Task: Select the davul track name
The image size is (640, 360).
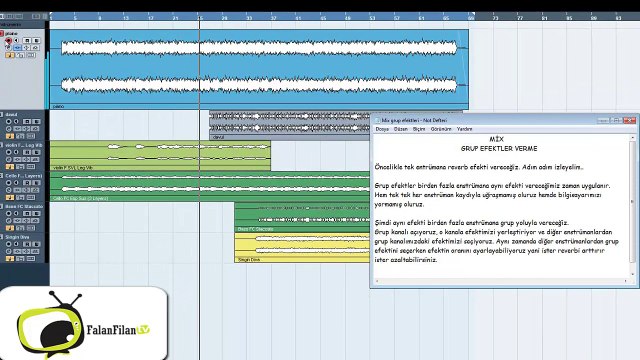Action: click(11, 115)
